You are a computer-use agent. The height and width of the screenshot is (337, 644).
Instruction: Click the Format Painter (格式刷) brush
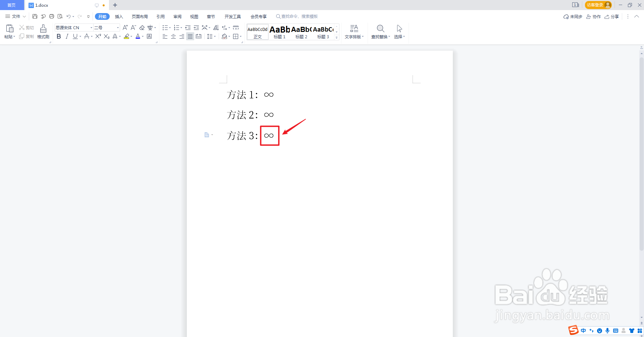click(43, 32)
